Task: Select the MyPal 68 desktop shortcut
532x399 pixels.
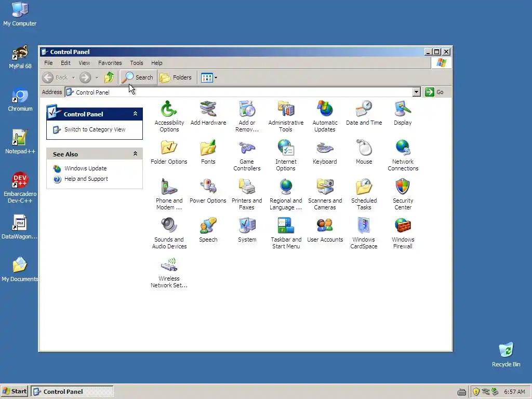Action: (20, 57)
